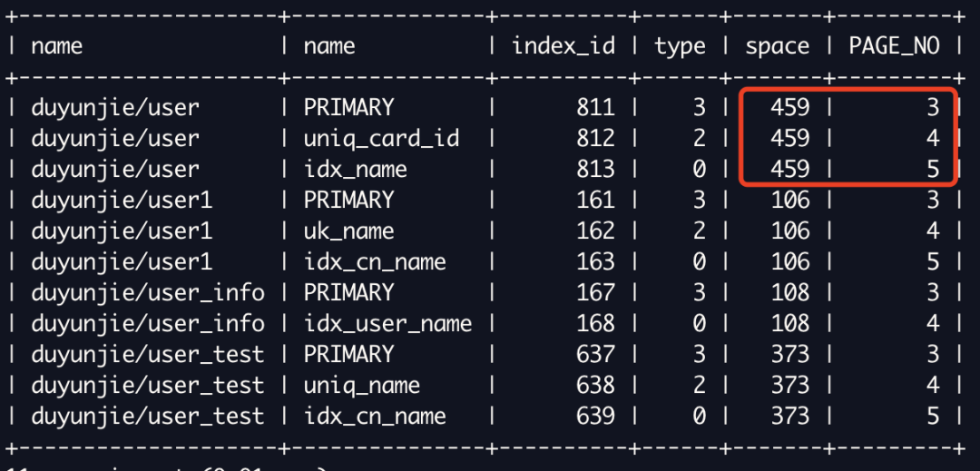Click space value 108 in row 168
Viewport: 980px width, 471px height.
[790, 324]
